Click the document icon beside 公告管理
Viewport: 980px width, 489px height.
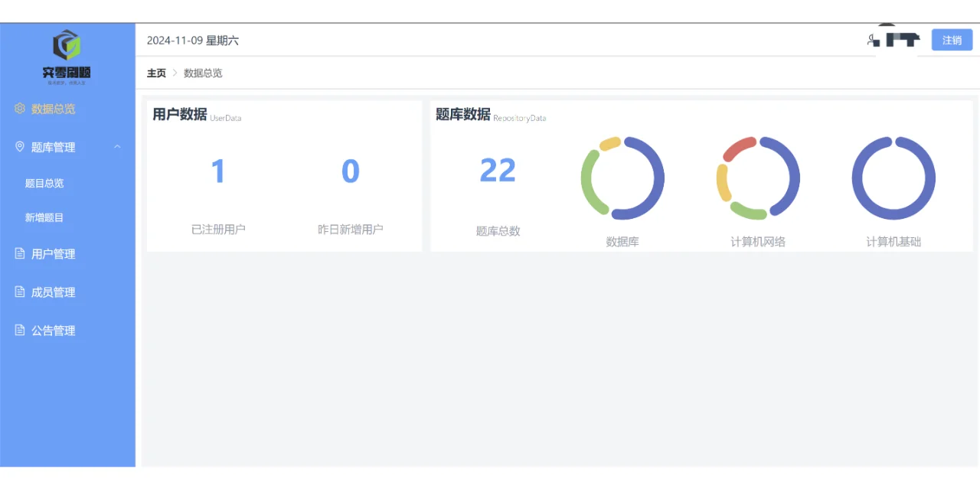(x=20, y=330)
